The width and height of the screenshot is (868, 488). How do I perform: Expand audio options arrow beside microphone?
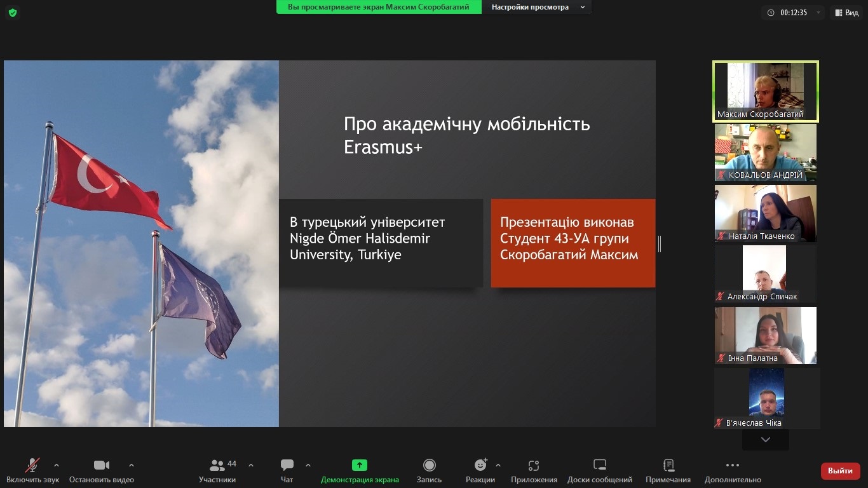tap(57, 464)
